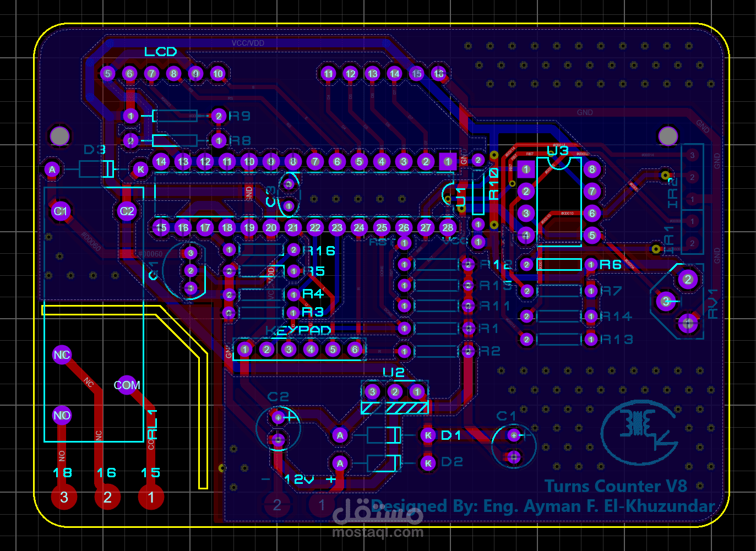
Task: Click the K pad of diode D3
Action: pyautogui.click(x=140, y=169)
